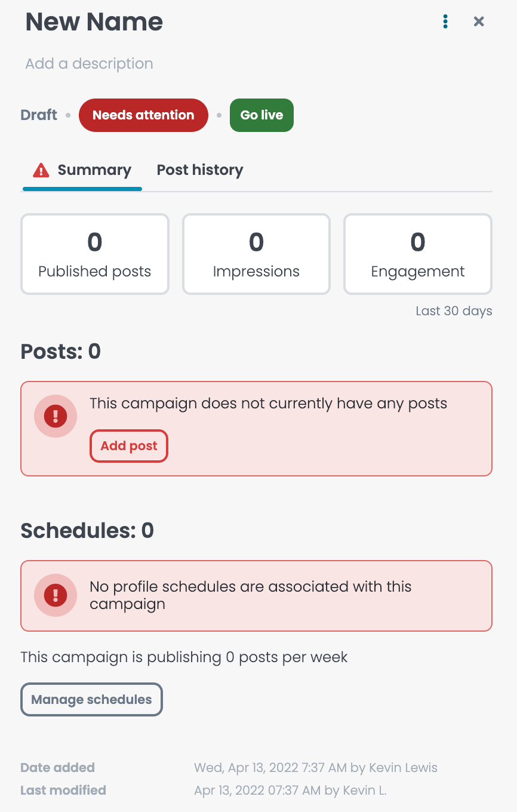Click the Posts: 0 heading
This screenshot has width=517, height=812.
pyautogui.click(x=60, y=352)
